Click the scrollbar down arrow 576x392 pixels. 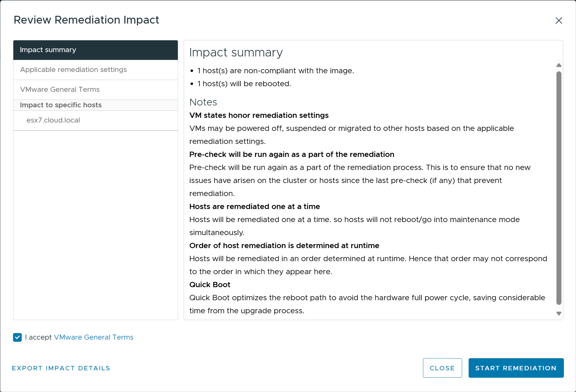[x=559, y=313]
